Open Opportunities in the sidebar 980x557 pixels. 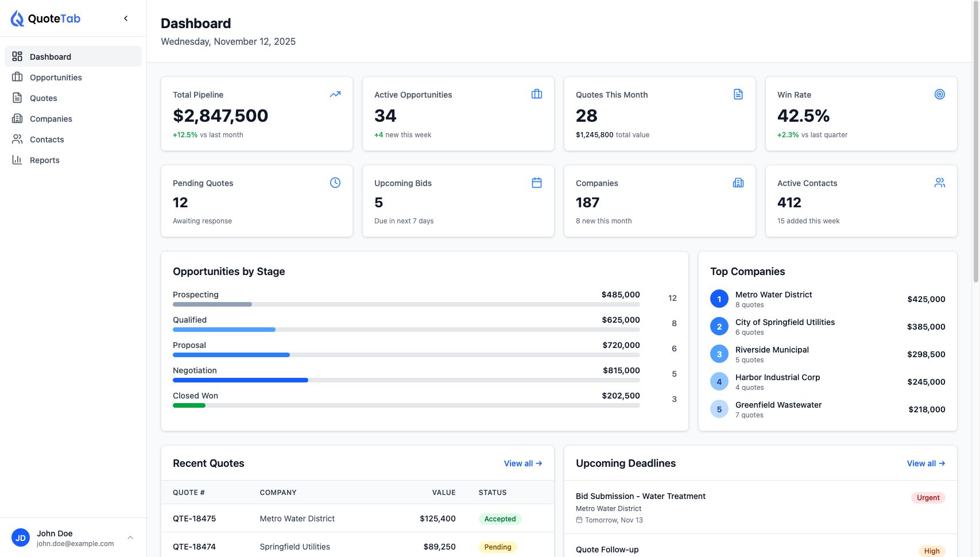56,78
